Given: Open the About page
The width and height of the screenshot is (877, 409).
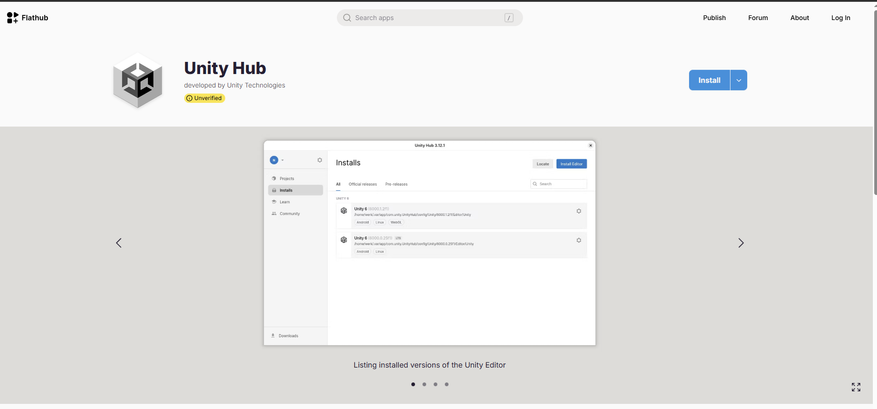Looking at the screenshot, I should coord(799,18).
